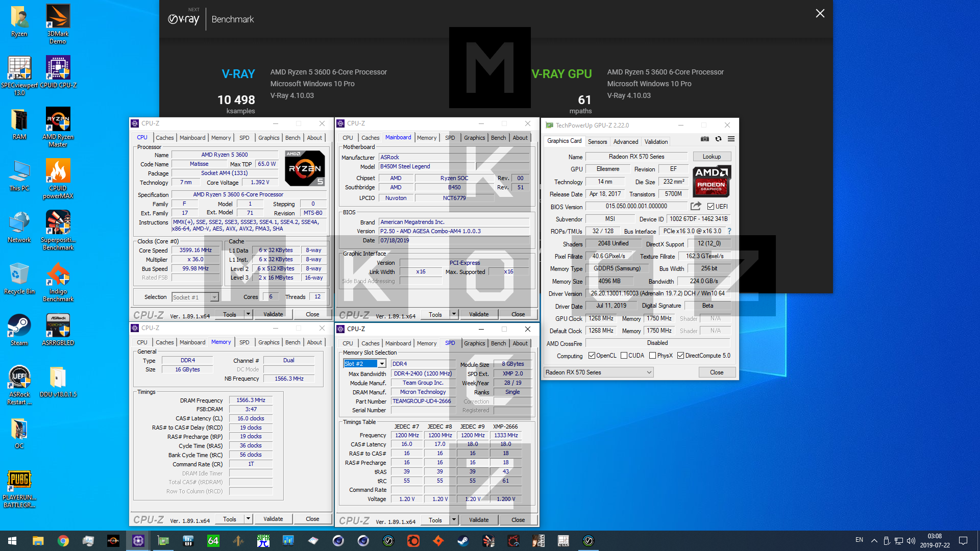Expand Tools arrow in CPU-Z SPD window
This screenshot has width=980, height=551.
pos(454,520)
